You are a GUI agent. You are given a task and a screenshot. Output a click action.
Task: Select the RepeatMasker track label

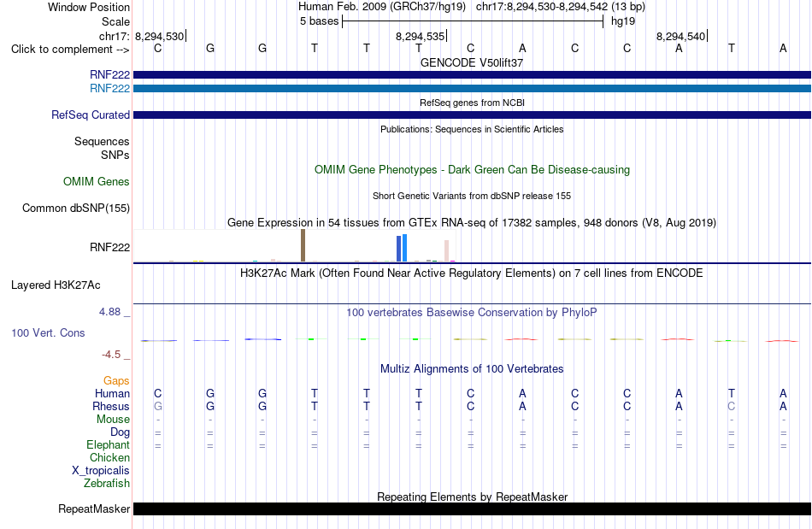coord(94,508)
